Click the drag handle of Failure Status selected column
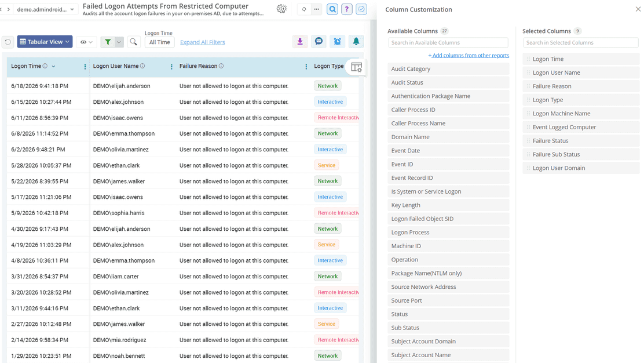This screenshot has height=363, width=644. coord(528,140)
